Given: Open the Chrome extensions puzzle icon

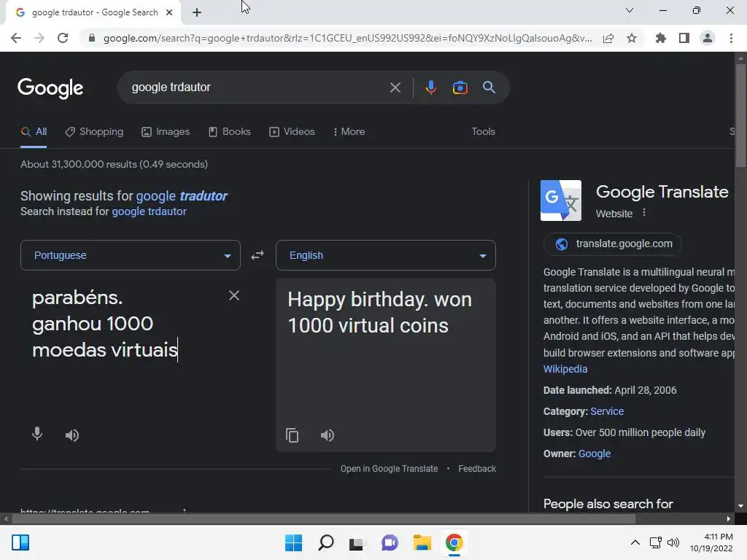Looking at the screenshot, I should 661,38.
